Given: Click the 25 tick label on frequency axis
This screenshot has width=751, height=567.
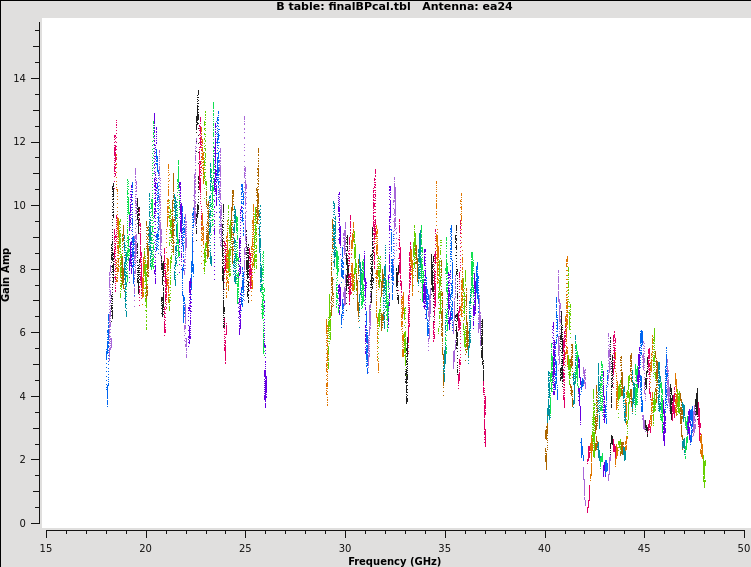Looking at the screenshot, I should tap(245, 547).
